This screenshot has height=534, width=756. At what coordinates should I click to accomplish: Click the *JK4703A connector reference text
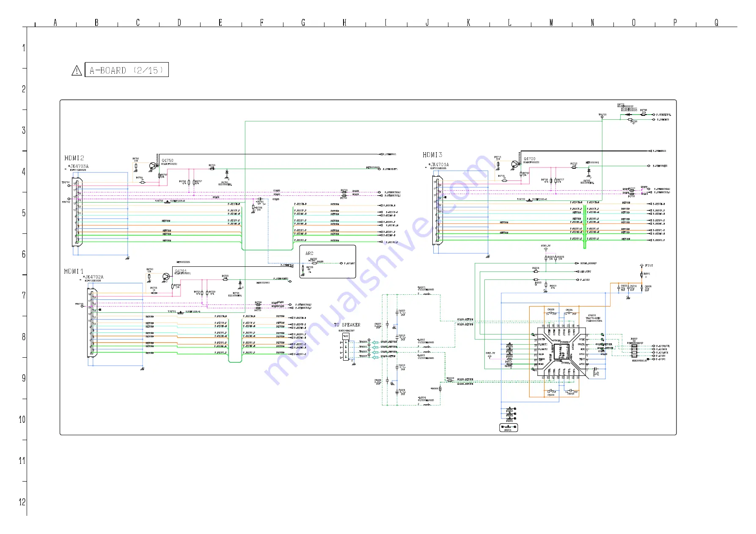[x=78, y=166]
